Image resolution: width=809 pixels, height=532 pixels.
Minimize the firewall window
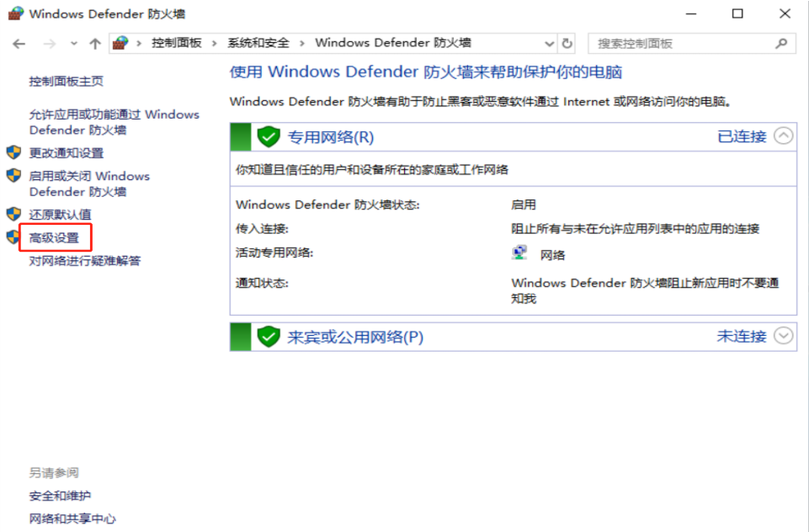coord(691,14)
